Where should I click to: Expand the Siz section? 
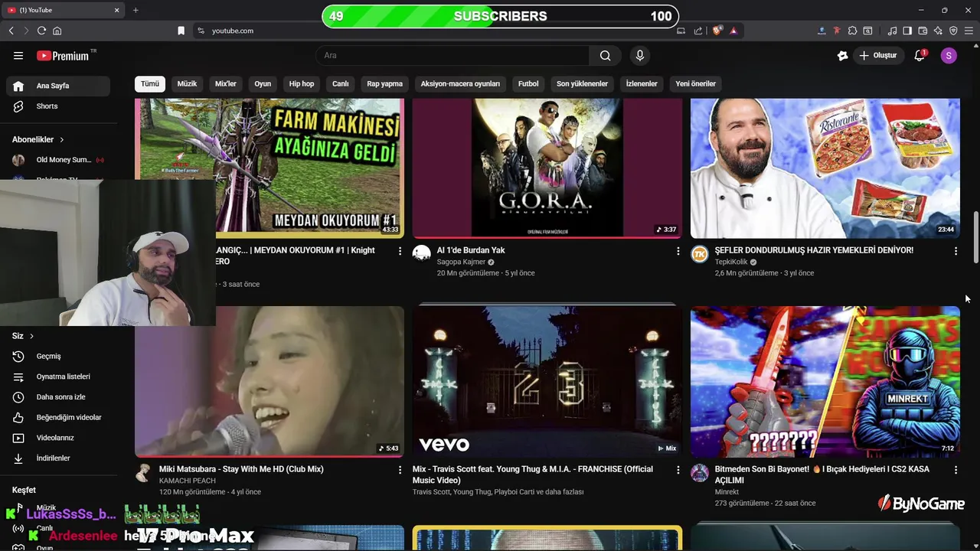point(23,336)
